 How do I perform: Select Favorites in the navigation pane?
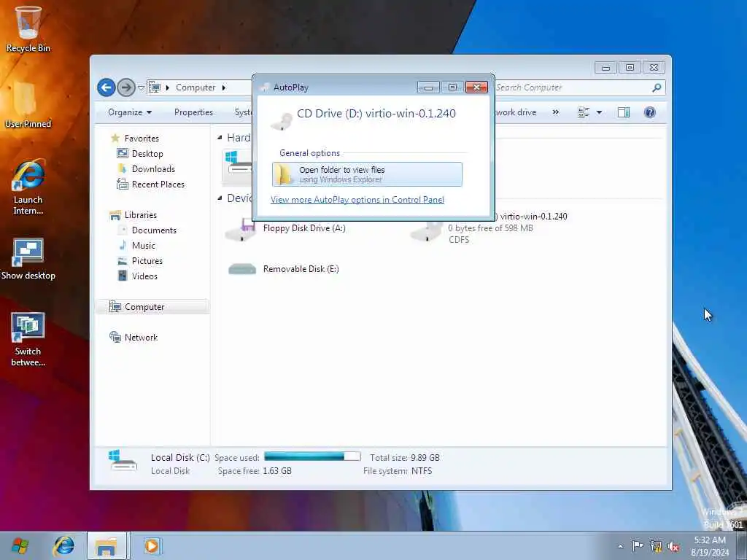[x=142, y=139]
